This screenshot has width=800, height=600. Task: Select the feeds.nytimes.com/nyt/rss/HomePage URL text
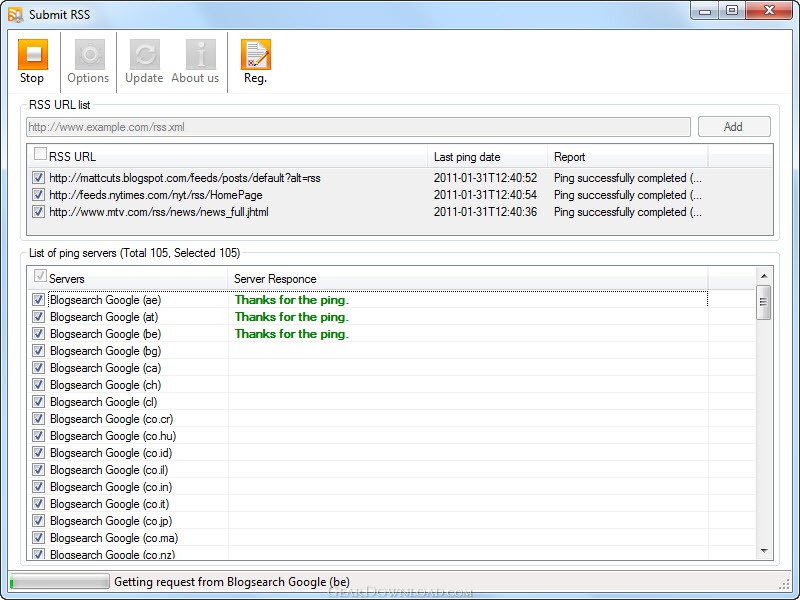(x=156, y=195)
